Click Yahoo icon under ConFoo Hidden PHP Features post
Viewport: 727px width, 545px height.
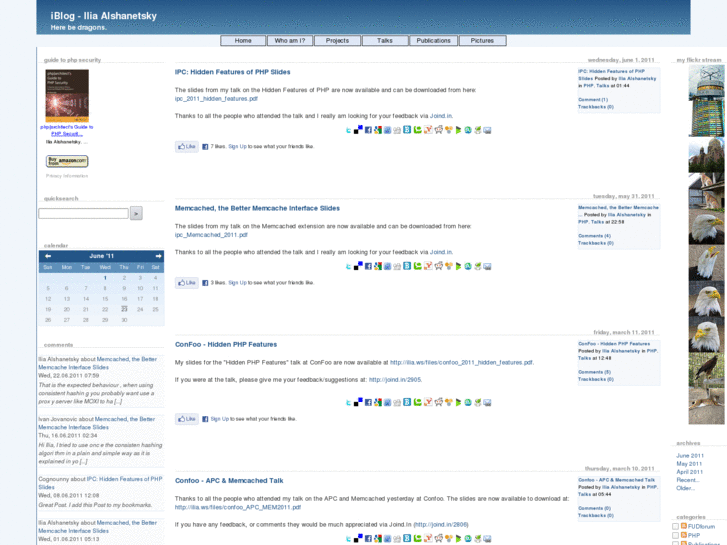pos(428,403)
